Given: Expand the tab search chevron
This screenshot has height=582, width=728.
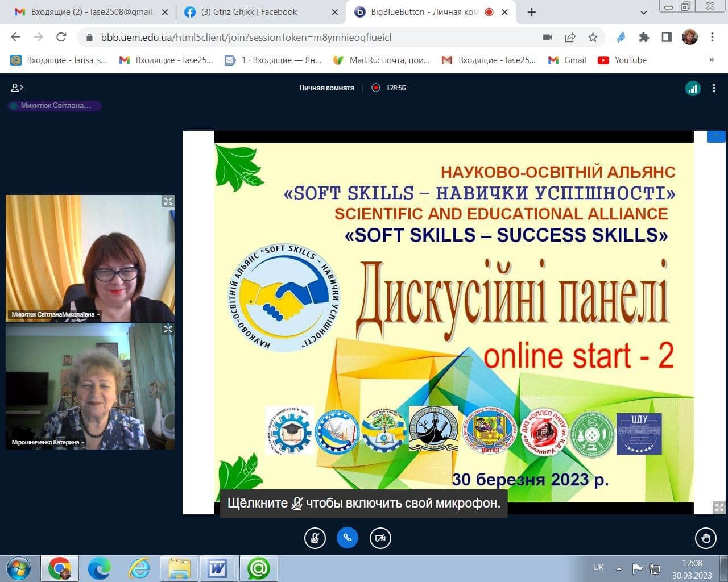Looking at the screenshot, I should (643, 12).
